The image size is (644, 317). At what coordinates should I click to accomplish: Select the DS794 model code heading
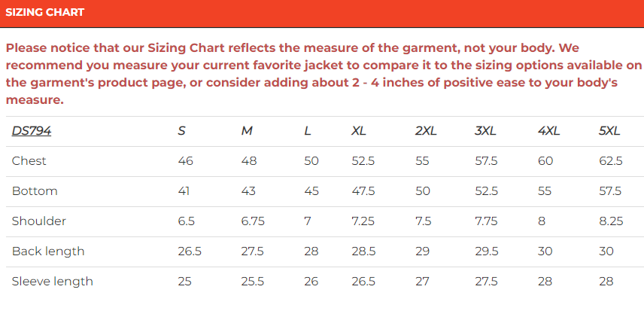32,131
